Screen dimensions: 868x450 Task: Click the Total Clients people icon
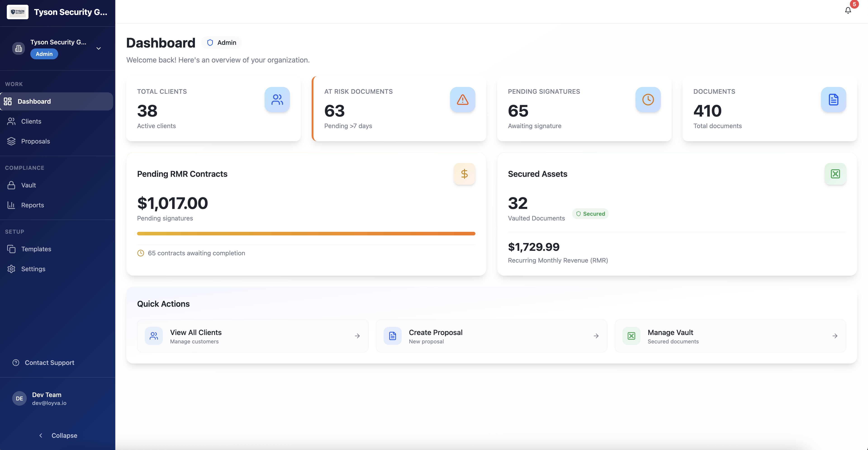pos(277,100)
